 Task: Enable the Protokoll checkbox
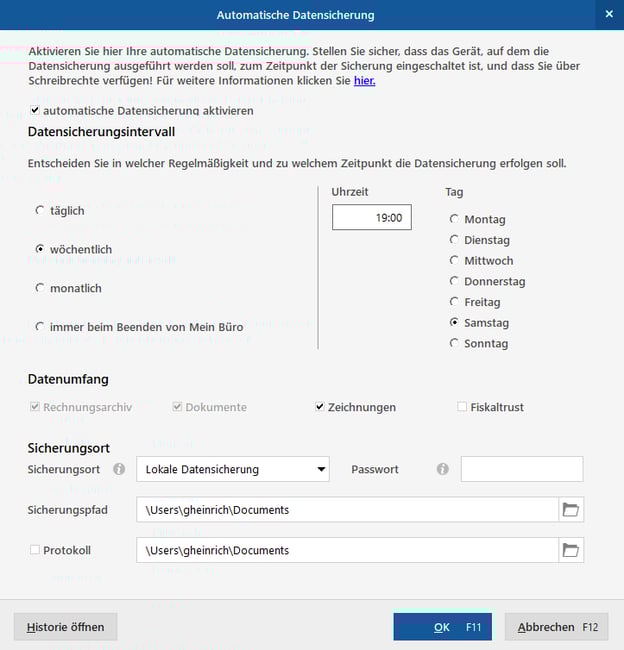tap(35, 550)
